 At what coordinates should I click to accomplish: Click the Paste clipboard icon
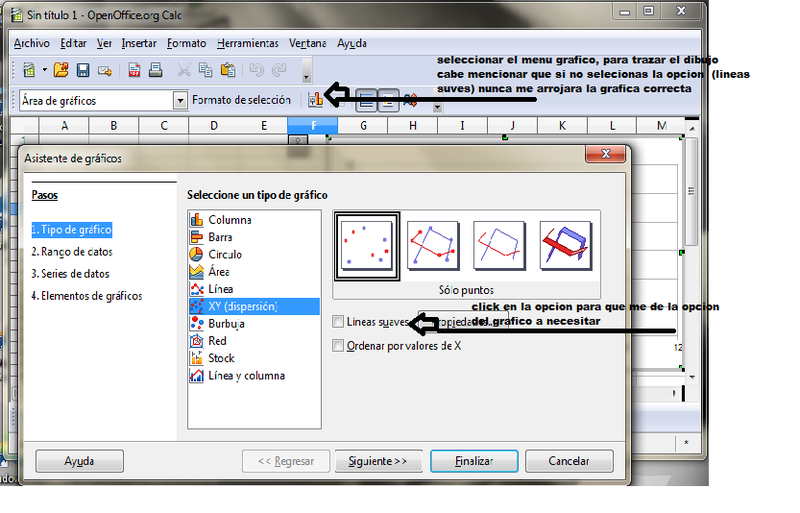pyautogui.click(x=228, y=70)
